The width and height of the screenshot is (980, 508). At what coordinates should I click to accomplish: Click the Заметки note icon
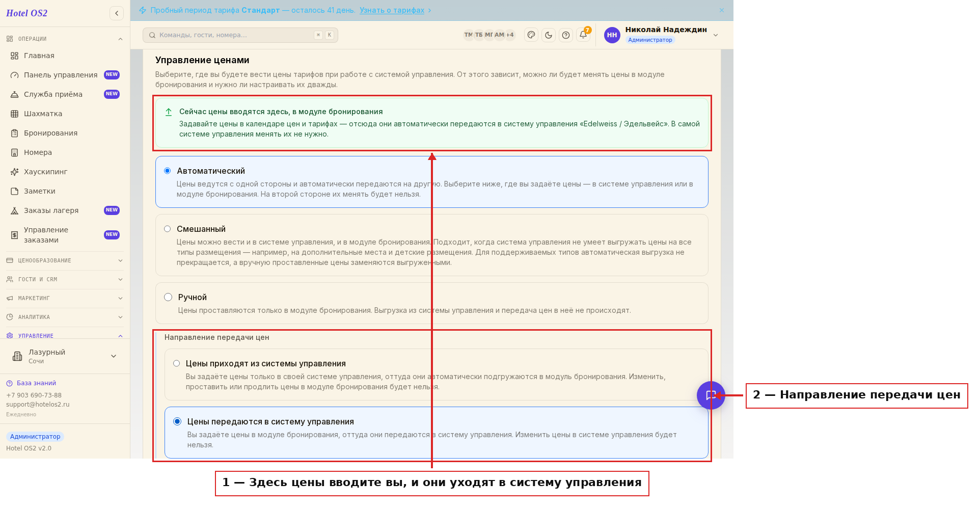15,191
